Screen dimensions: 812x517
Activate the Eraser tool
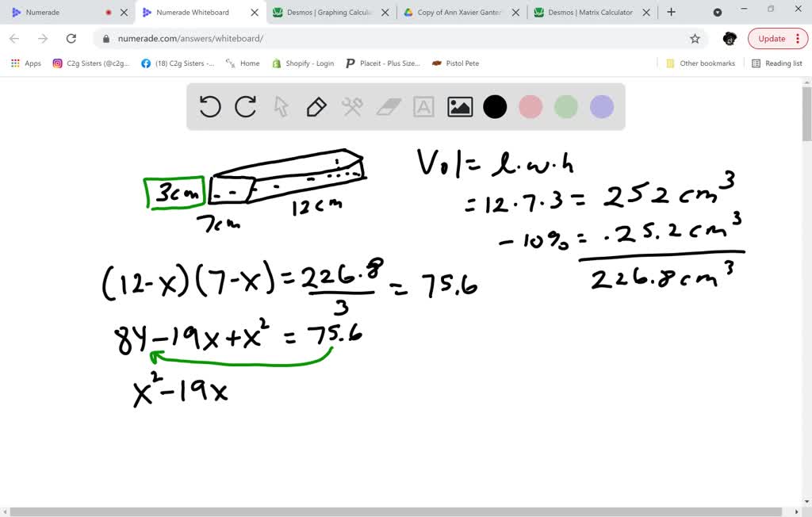tap(388, 106)
